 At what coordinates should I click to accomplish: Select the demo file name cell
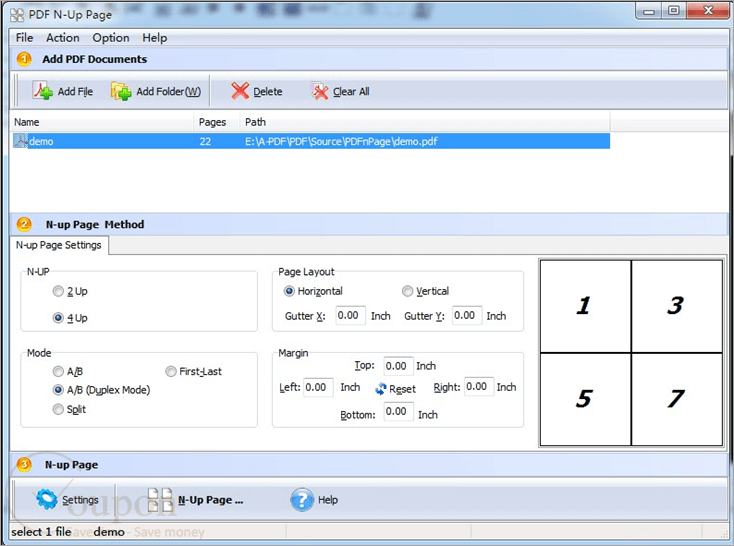coord(41,141)
